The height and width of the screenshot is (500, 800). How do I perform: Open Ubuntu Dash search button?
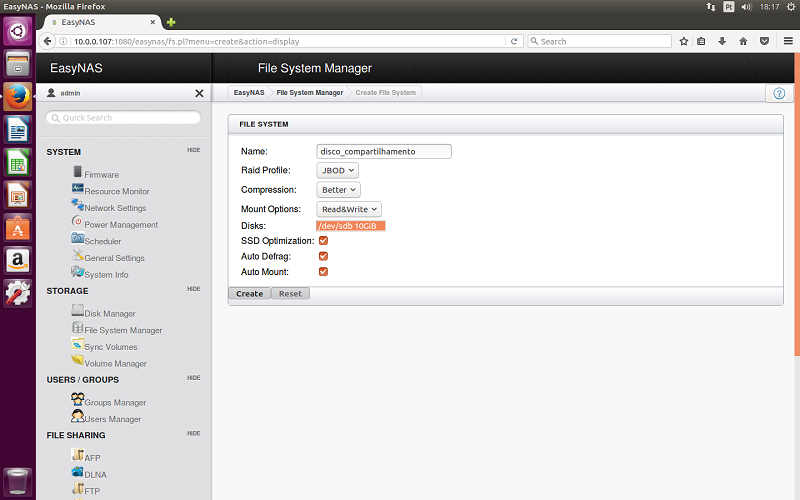[18, 32]
